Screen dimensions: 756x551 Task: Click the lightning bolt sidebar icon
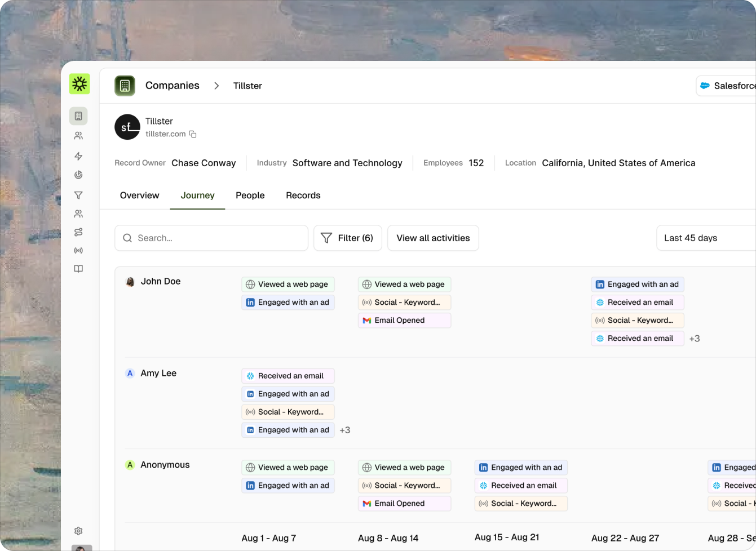(x=78, y=156)
